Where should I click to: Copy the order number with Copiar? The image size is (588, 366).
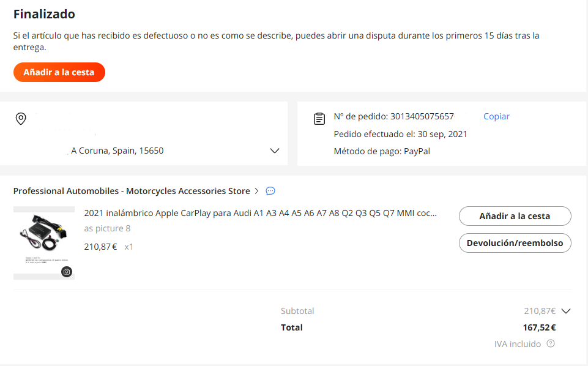tap(496, 116)
